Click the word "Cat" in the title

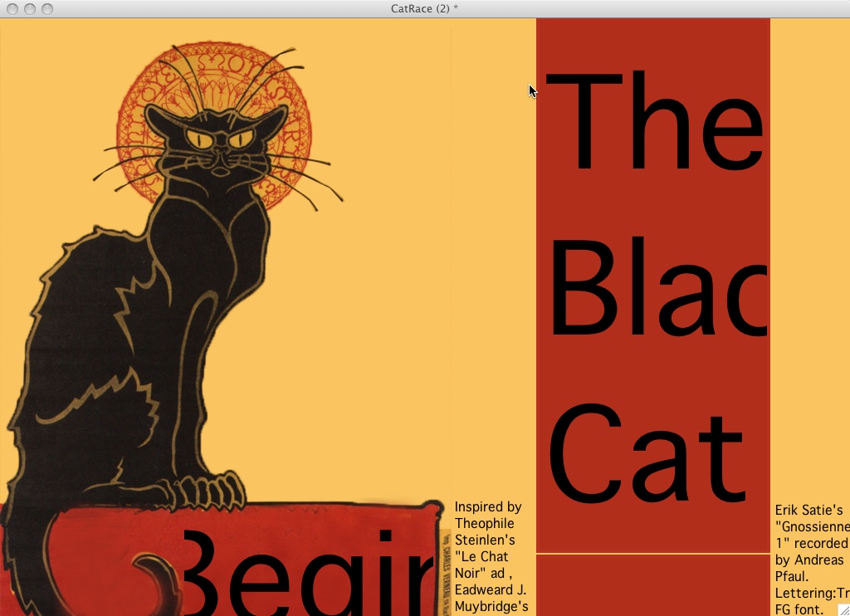pos(648,452)
